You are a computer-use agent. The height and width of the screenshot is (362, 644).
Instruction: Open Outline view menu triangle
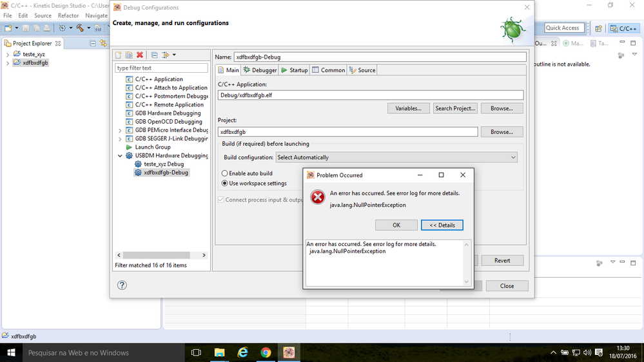coord(634,55)
